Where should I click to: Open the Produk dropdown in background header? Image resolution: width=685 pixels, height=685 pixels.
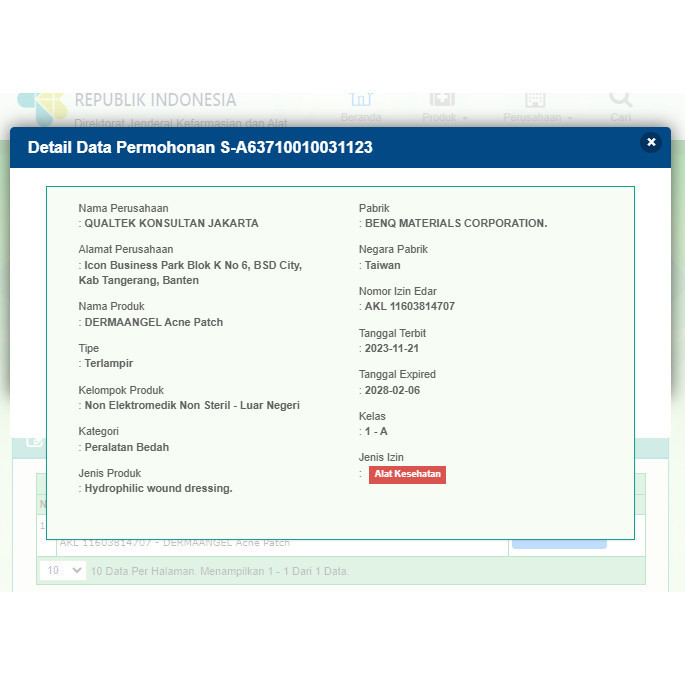pos(444,108)
